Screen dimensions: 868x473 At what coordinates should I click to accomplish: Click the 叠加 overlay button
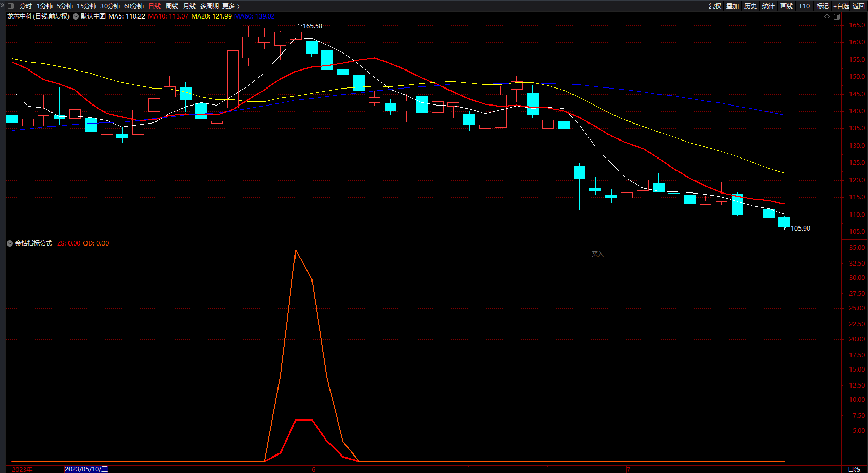(733, 6)
